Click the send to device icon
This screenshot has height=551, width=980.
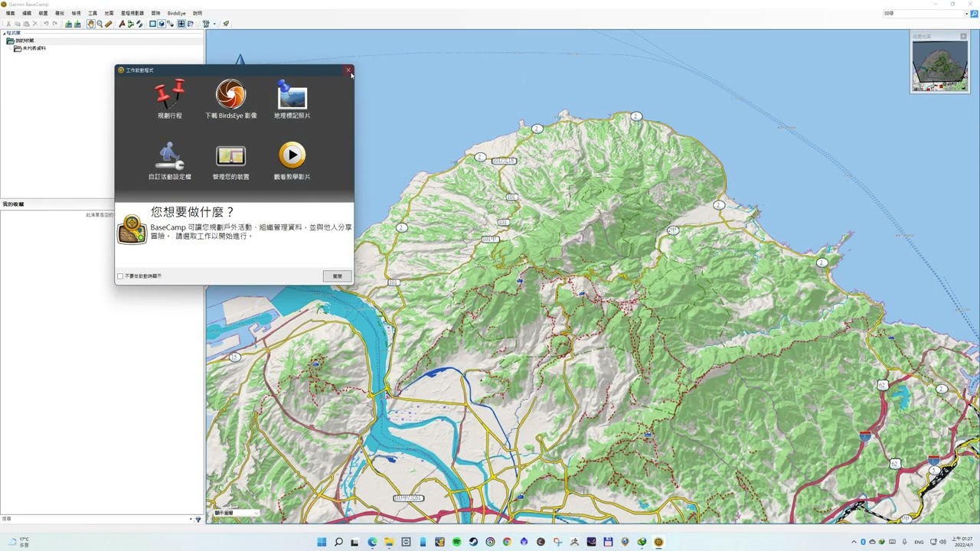[x=68, y=24]
